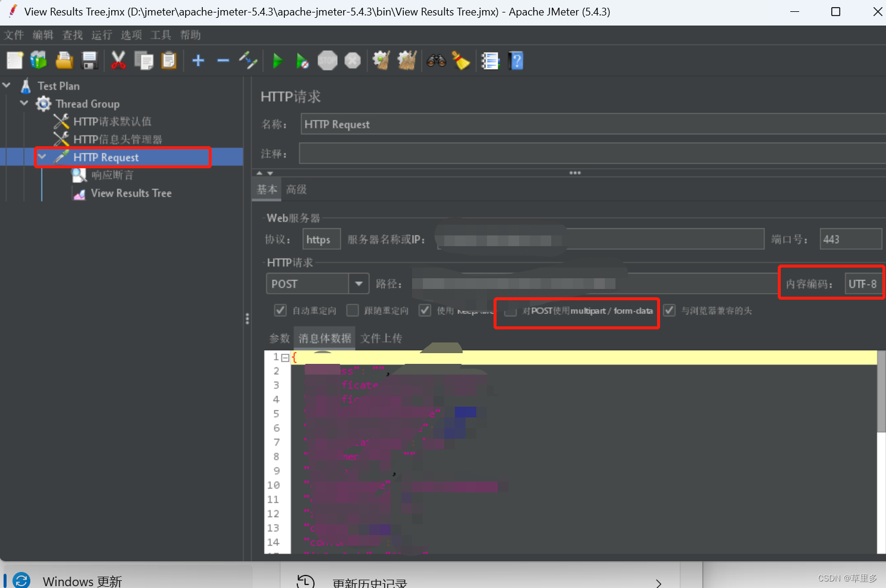The height and width of the screenshot is (588, 886).
Task: Click the Search binoculars icon
Action: point(436,60)
